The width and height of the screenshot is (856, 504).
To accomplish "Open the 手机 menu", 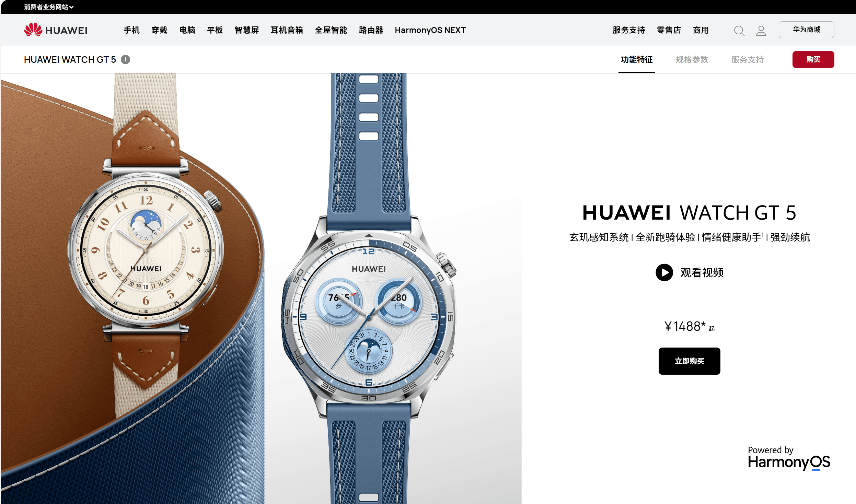I will (131, 30).
